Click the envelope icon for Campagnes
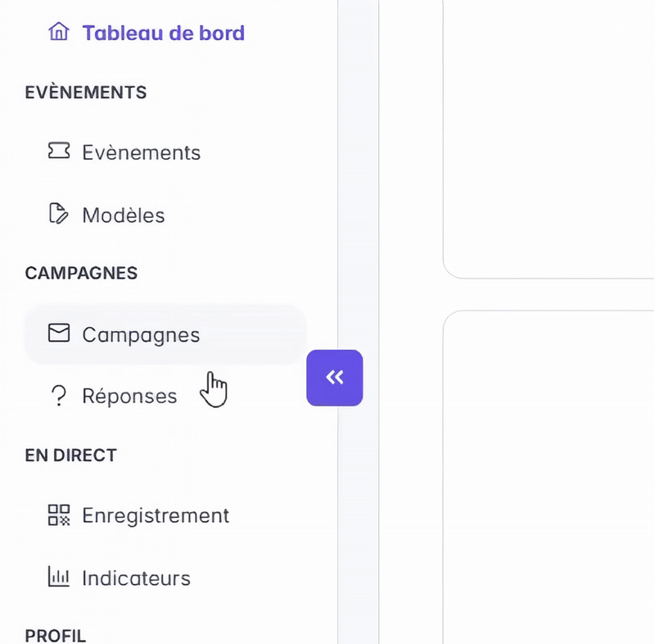This screenshot has width=655, height=644. click(x=59, y=333)
